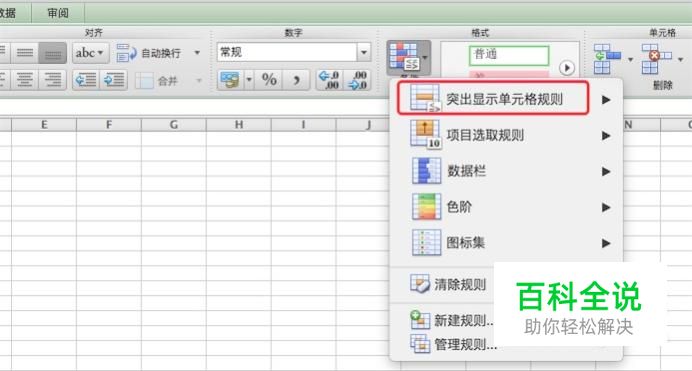Screen dimensions: 692x371
Task: Open the currency format dropdown arrow
Action: coord(249,80)
